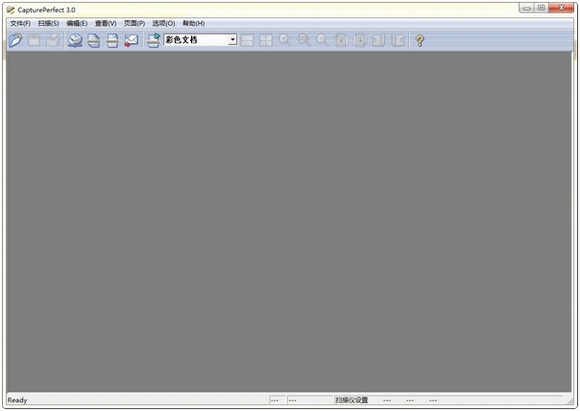
Task: Click the gray empty document area
Action: tap(289, 221)
